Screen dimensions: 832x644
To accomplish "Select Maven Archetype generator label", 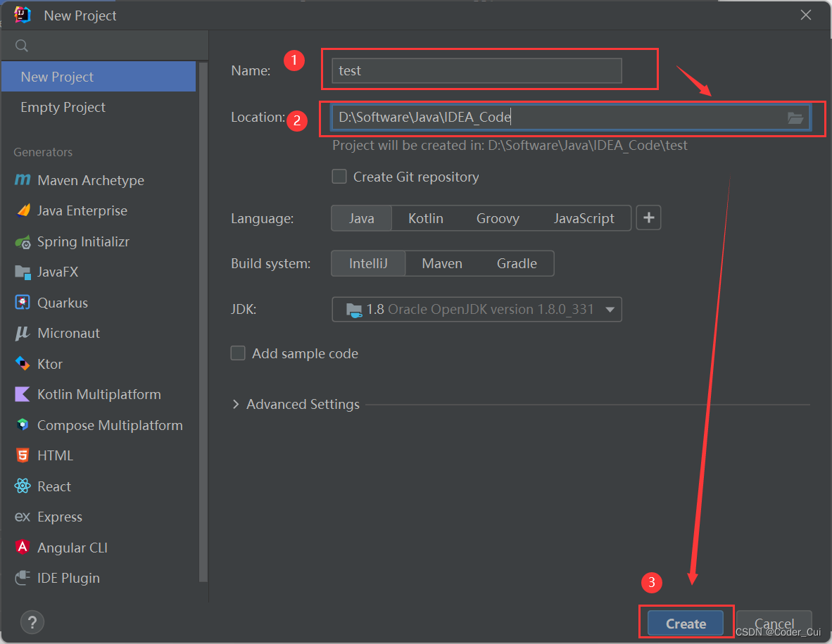I will pyautogui.click(x=91, y=180).
